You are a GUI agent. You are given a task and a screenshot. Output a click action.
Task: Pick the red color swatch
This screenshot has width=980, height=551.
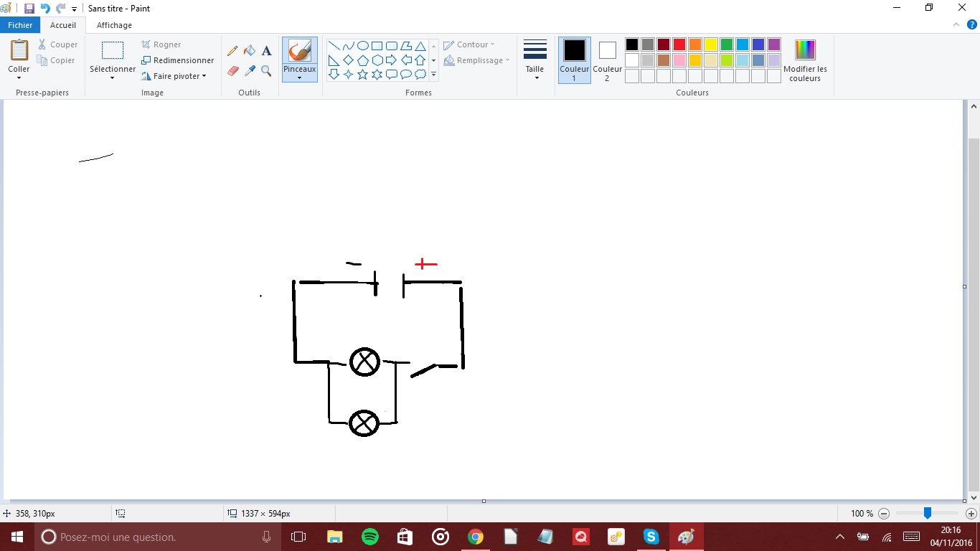coord(679,44)
